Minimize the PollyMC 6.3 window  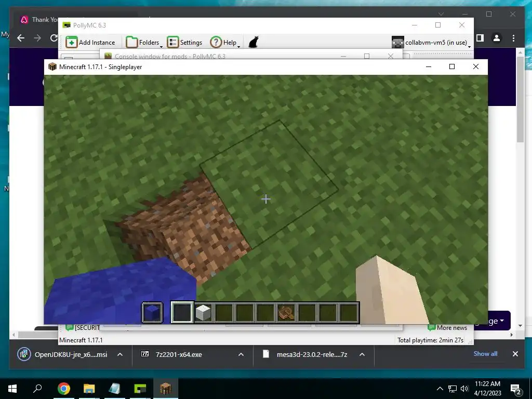(415, 25)
